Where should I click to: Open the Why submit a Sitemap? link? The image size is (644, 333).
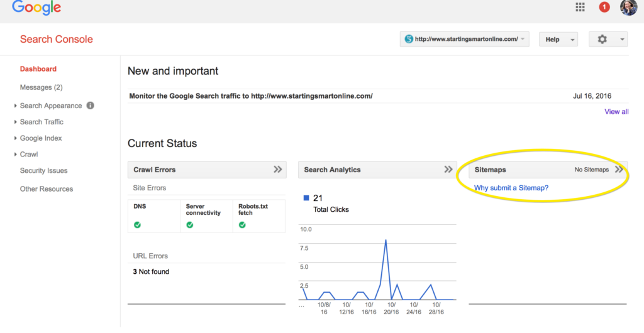tap(511, 188)
